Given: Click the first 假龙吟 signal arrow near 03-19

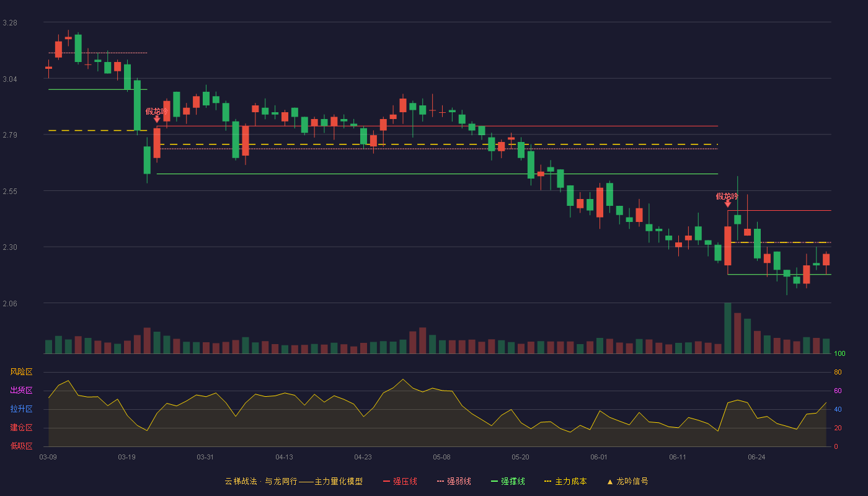Looking at the screenshot, I should [x=157, y=119].
